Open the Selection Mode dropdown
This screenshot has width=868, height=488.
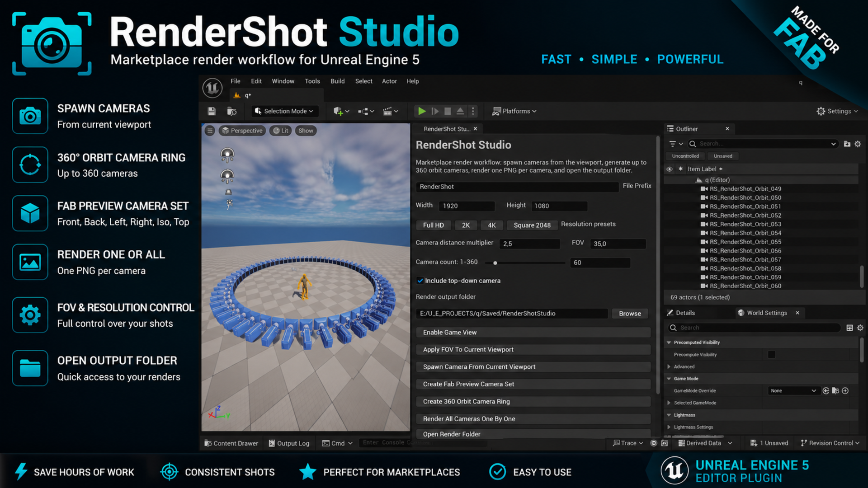(284, 111)
